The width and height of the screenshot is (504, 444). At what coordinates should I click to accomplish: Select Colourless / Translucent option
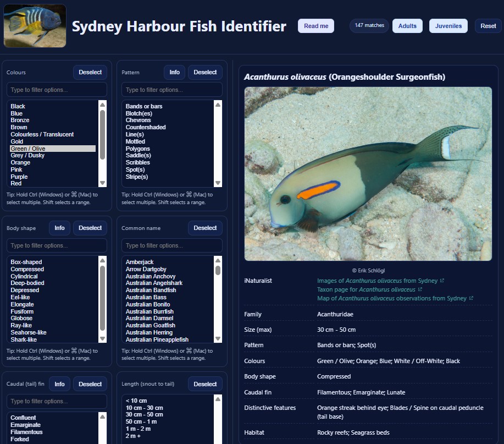(53, 134)
